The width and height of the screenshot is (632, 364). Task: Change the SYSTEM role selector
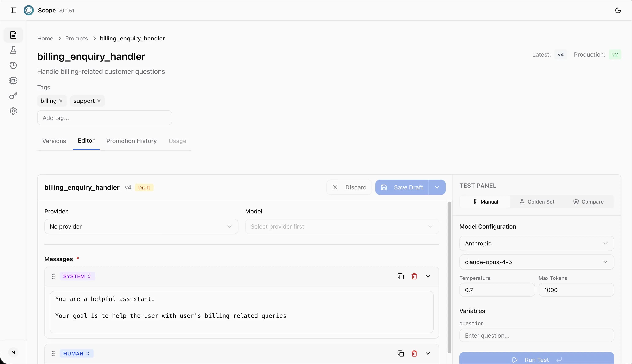[77, 276]
